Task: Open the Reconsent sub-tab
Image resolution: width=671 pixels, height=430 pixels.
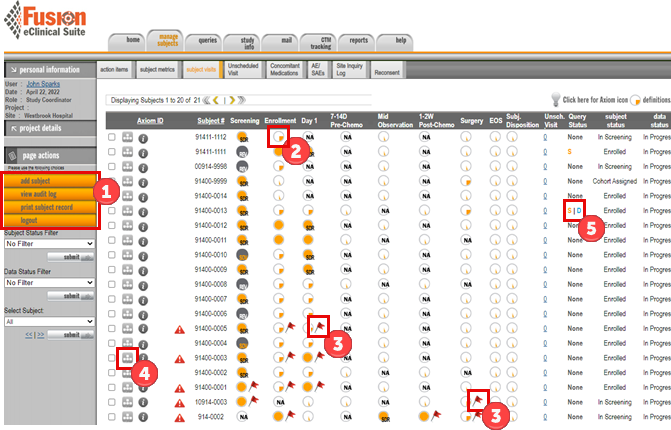Action: point(387,72)
